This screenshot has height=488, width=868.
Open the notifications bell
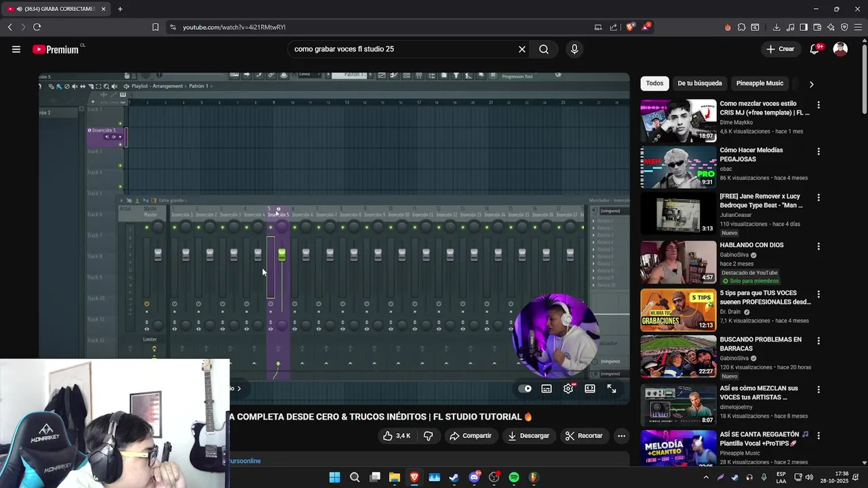(x=815, y=49)
